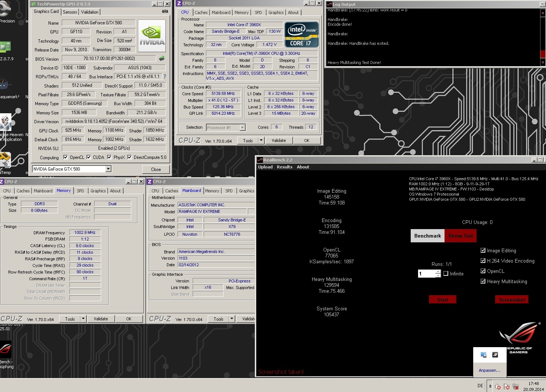Toggle the CUDA checkbox in GPU-Z

pos(89,157)
